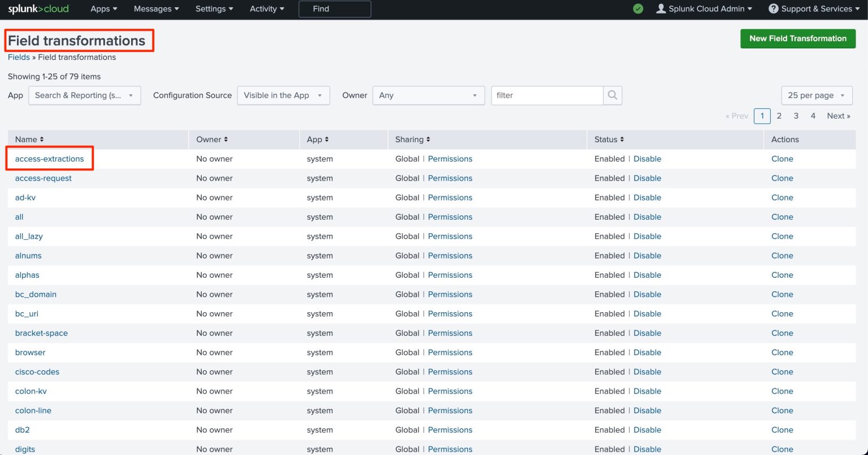868x455 pixels.
Task: Open the cisco-codes transformation
Action: pyautogui.click(x=37, y=372)
